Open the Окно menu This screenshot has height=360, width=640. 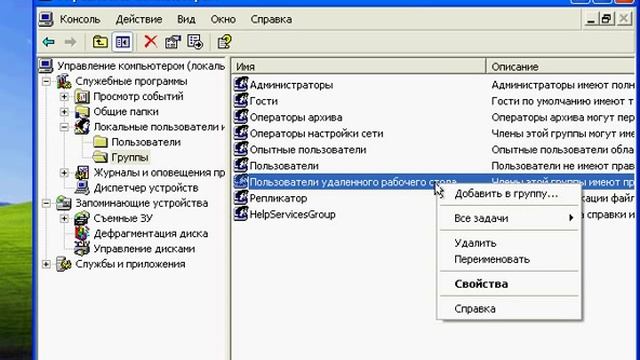[223, 19]
